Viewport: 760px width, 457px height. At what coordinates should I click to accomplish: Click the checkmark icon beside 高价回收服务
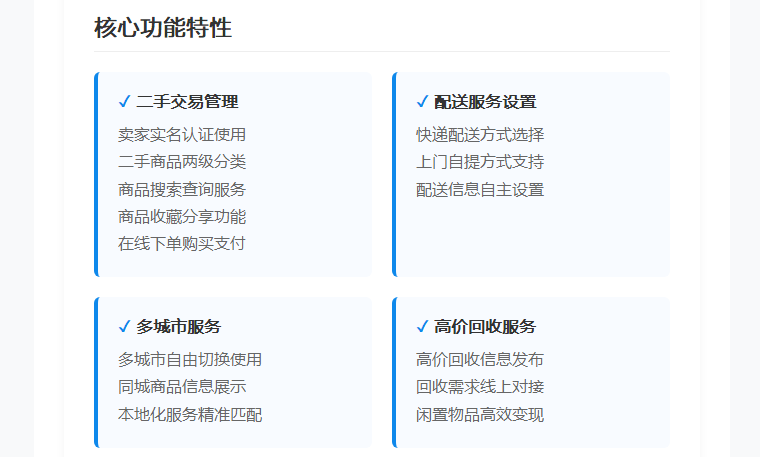click(422, 327)
